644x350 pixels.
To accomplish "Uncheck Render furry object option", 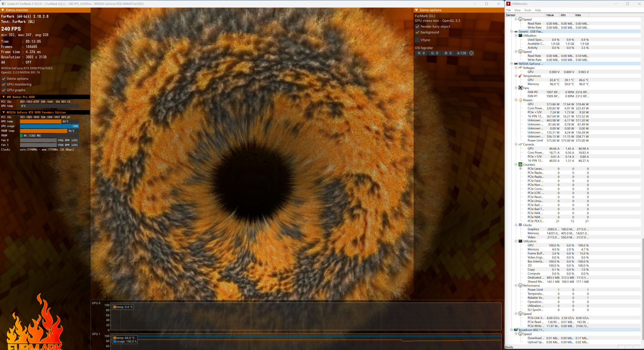I will click(x=417, y=27).
